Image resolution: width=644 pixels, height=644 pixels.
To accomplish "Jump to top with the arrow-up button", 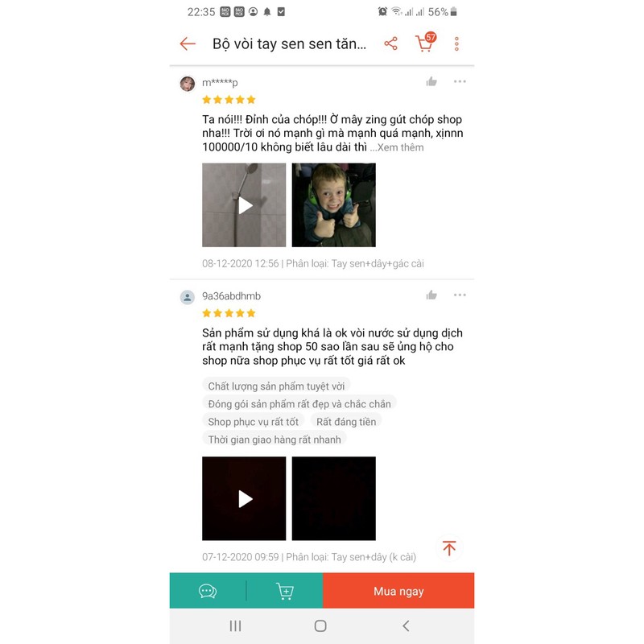I will point(449,548).
